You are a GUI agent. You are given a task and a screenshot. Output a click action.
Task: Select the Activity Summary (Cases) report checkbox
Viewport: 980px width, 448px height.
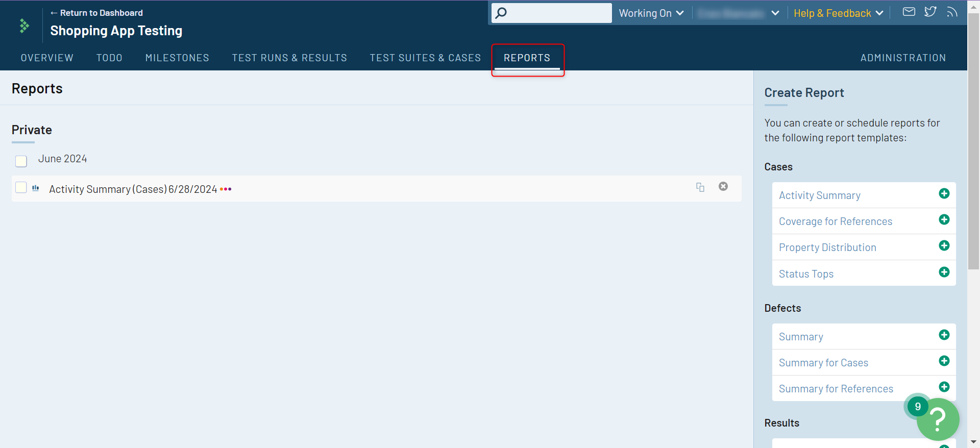21,187
